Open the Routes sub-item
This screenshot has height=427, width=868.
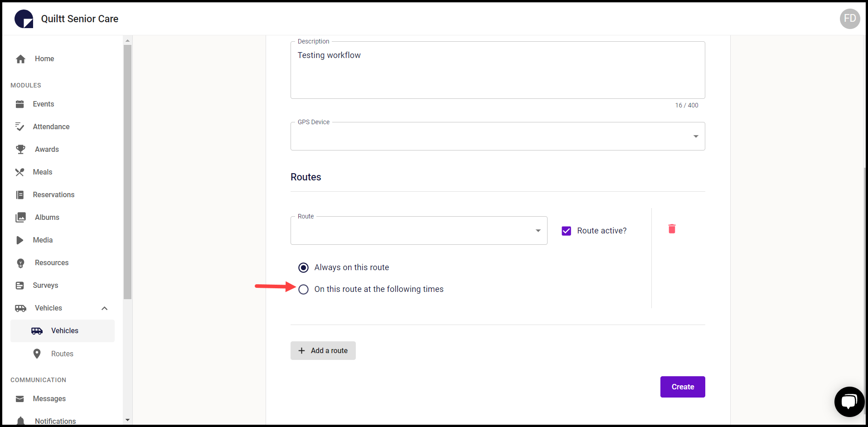point(62,354)
